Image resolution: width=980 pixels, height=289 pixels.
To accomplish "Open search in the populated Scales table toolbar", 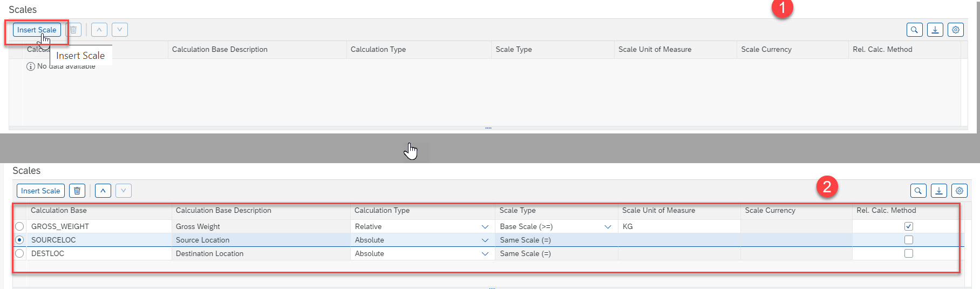I will coord(918,191).
